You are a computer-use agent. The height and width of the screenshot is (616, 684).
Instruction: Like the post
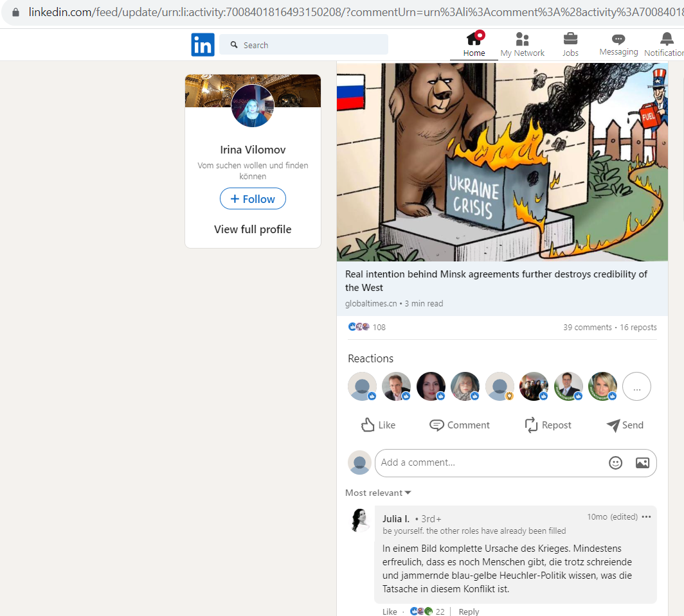pos(378,425)
